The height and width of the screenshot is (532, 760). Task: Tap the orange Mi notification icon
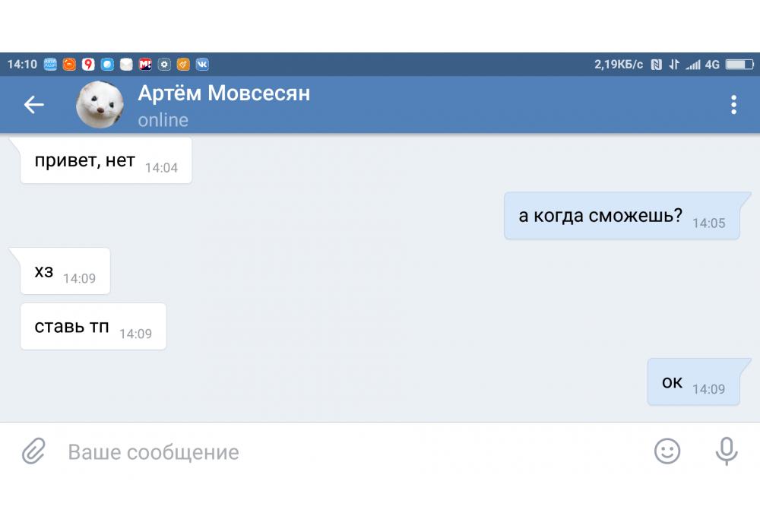pos(69,65)
